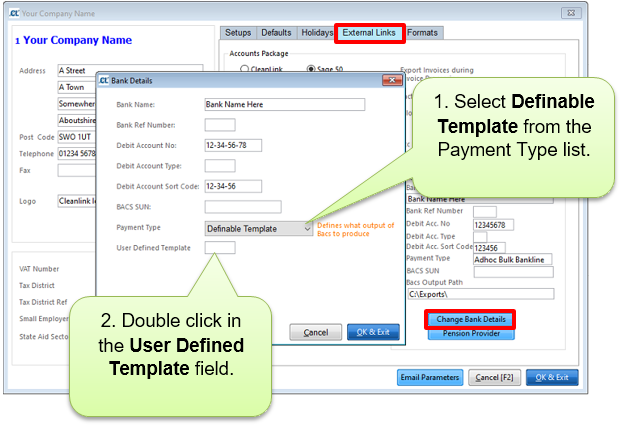Click in the User Defined Template field
The height and width of the screenshot is (428, 622).
(x=220, y=248)
